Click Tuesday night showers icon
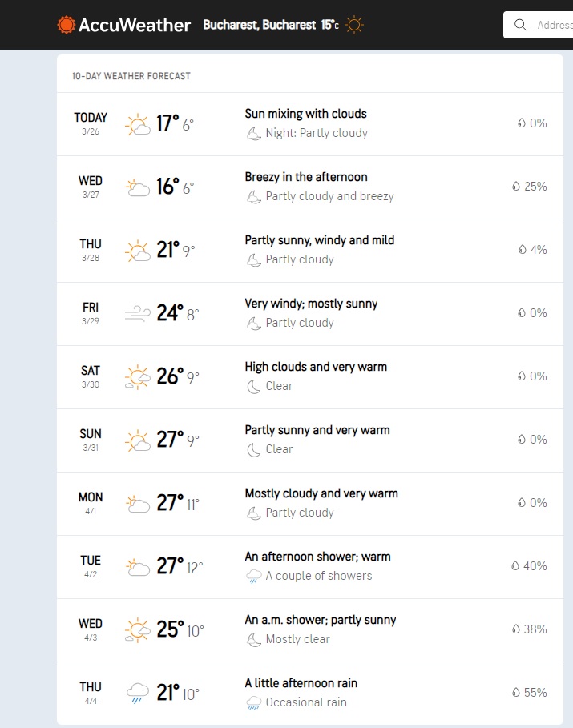This screenshot has width=573, height=728. point(254,576)
